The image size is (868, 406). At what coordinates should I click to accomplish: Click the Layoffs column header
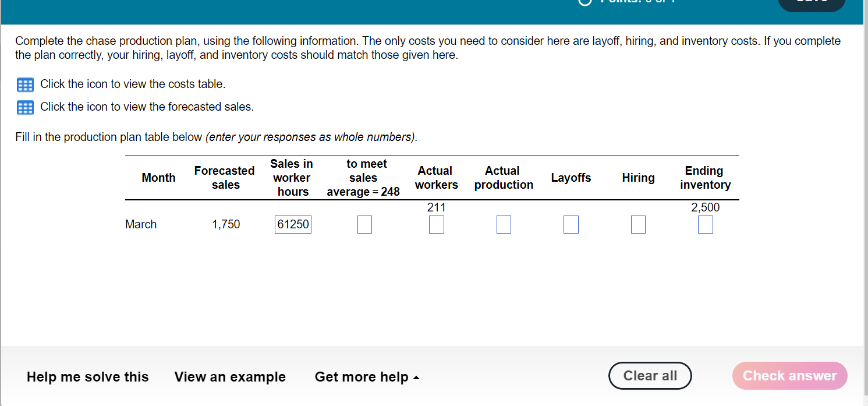pos(571,178)
